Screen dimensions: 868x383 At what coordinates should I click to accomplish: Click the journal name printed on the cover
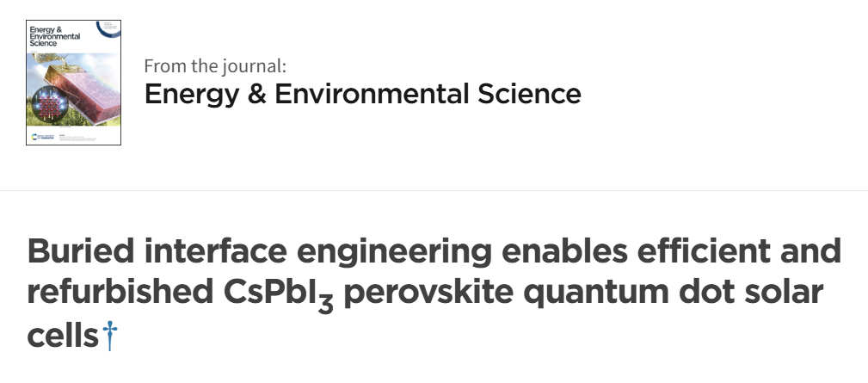click(54, 35)
